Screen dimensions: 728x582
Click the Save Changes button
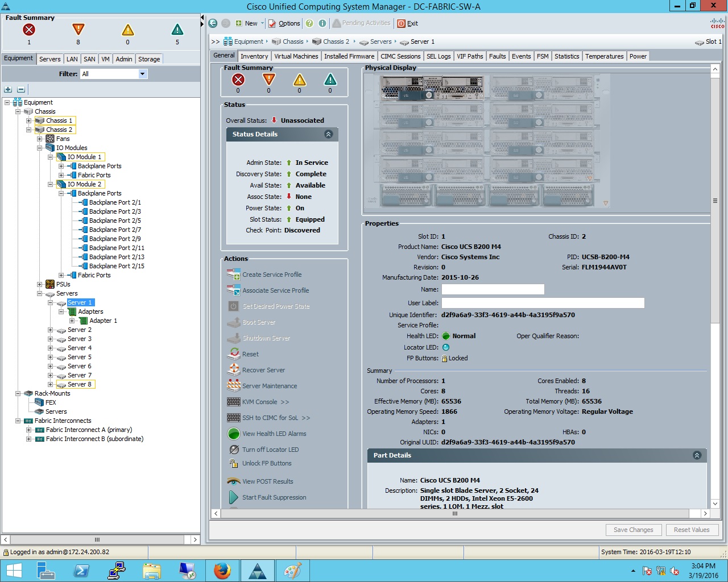633,530
